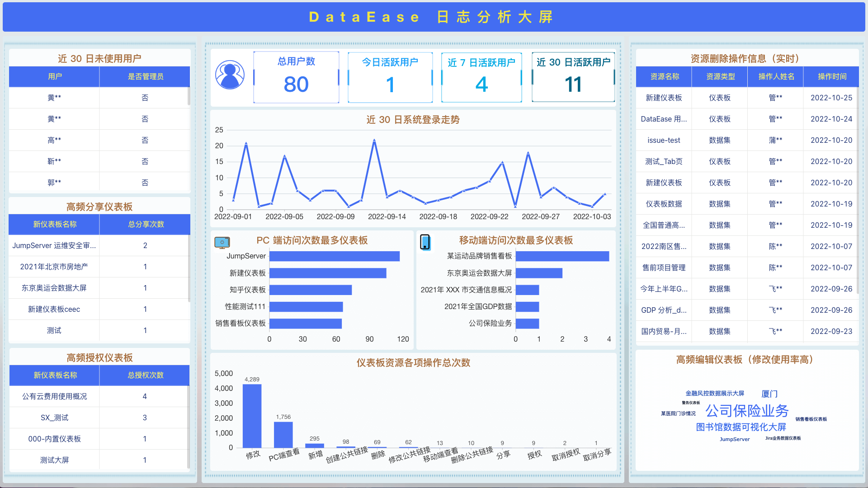The height and width of the screenshot is (488, 868).
Task: Click scrollbar of resource deletion table
Action: (x=857, y=190)
